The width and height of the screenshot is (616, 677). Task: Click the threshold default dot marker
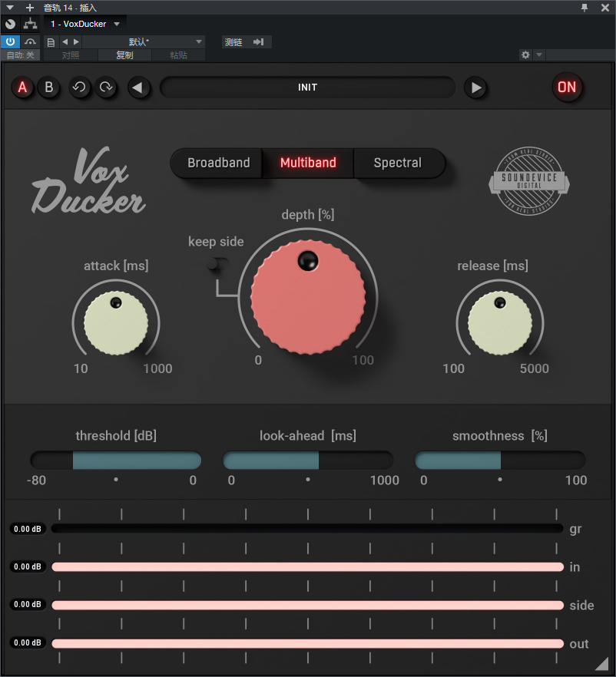click(116, 480)
